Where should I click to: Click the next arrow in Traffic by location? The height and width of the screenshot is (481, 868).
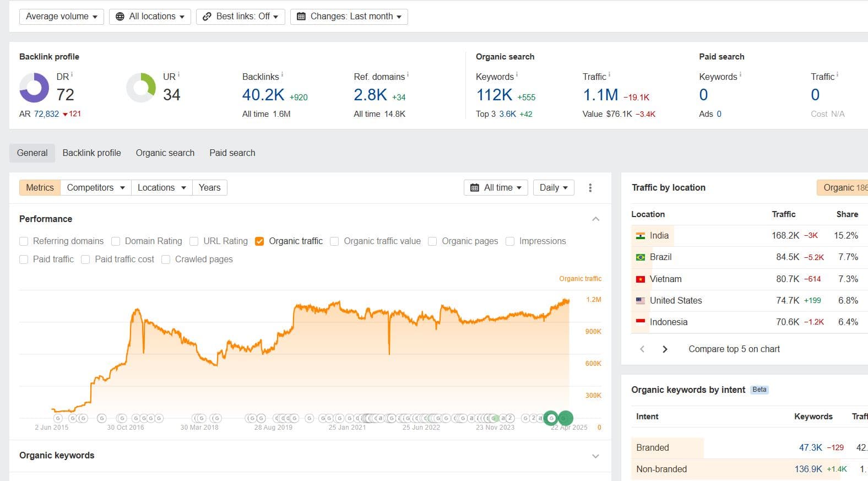click(x=665, y=349)
